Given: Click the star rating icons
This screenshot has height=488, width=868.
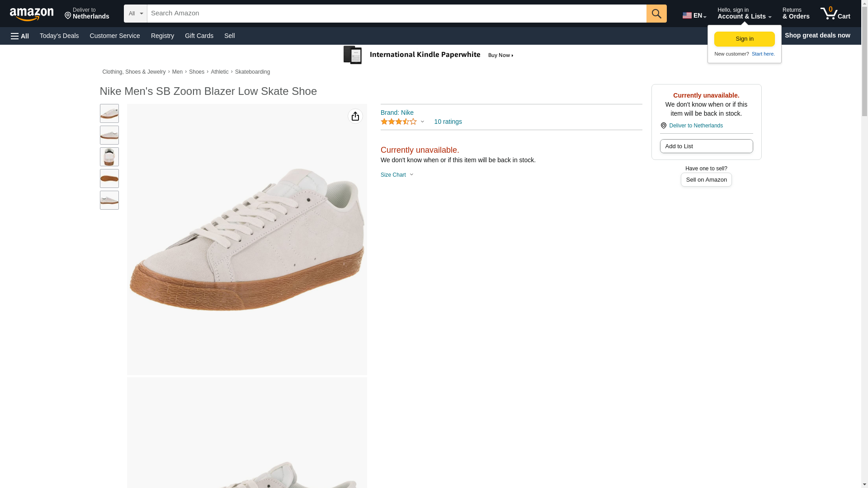Looking at the screenshot, I should point(399,122).
